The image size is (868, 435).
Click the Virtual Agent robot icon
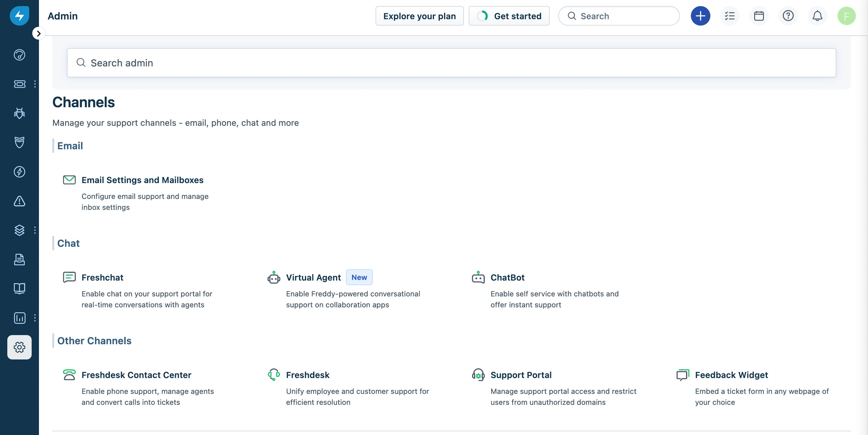(x=274, y=277)
